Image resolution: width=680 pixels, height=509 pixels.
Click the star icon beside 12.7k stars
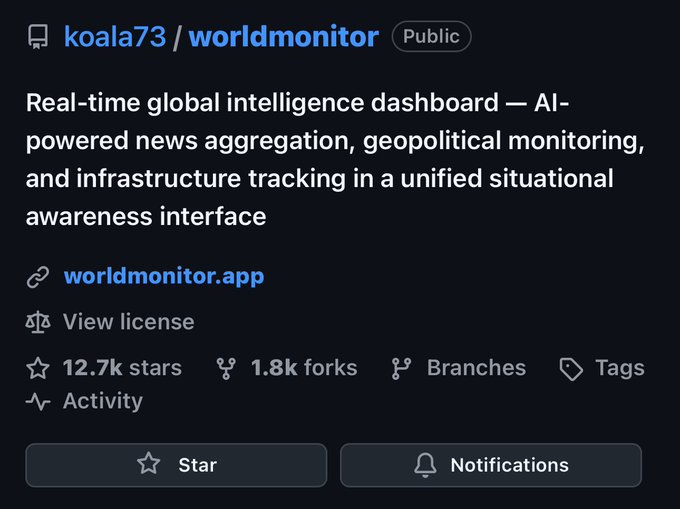pyautogui.click(x=38, y=368)
